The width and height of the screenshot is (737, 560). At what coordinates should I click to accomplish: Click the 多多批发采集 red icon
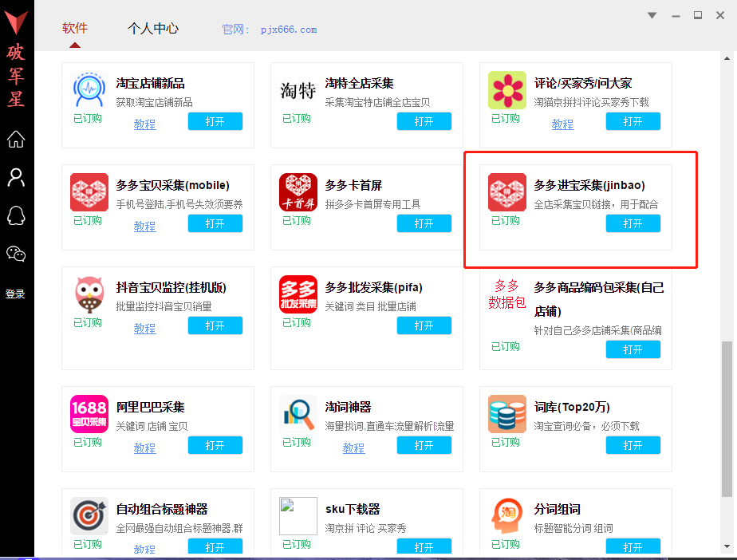coord(298,294)
